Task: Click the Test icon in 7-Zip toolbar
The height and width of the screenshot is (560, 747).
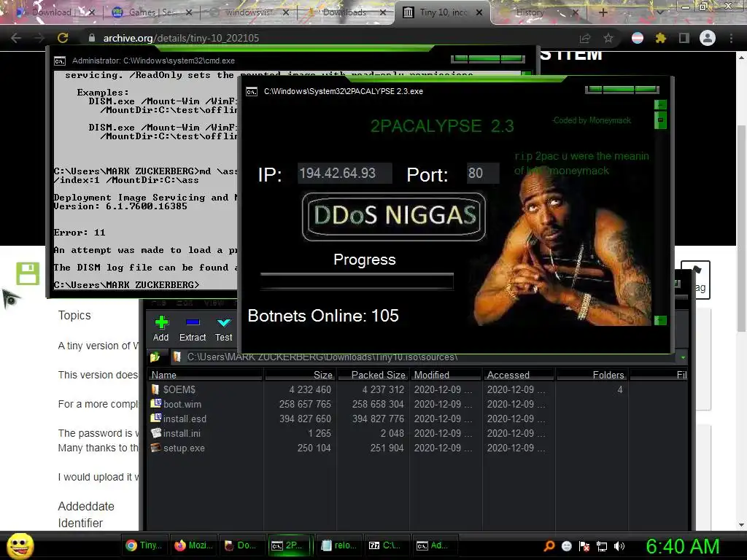Action: (223, 322)
